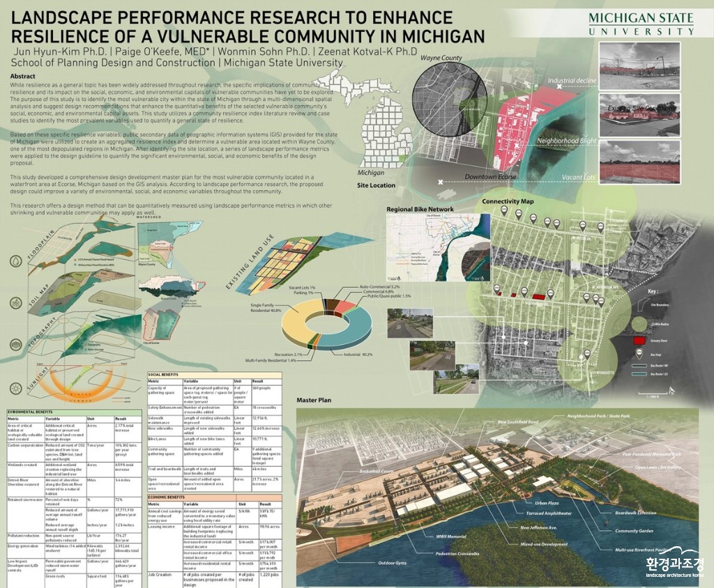This screenshot has height=588, width=714.
Task: Click the Soil Map plant icon
Action: [x=16, y=302]
